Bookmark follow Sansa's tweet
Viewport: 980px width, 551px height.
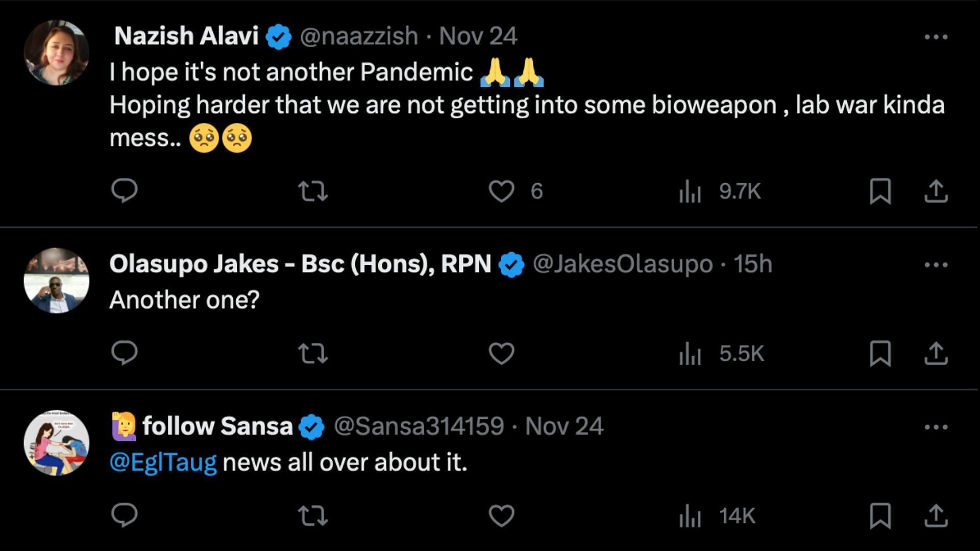(880, 515)
